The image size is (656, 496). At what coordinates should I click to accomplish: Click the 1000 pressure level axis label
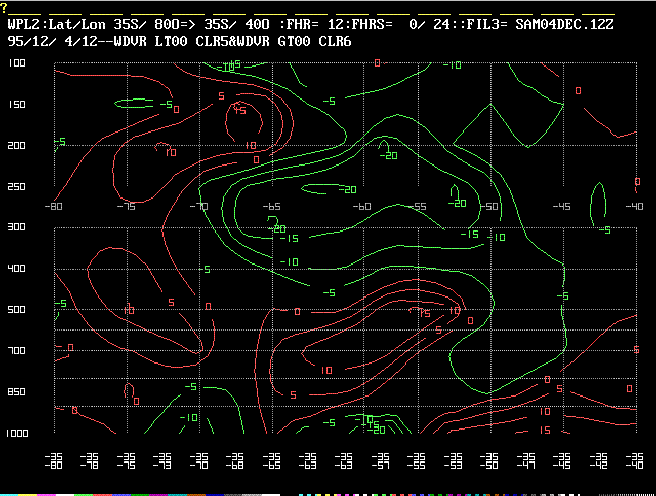click(17, 434)
